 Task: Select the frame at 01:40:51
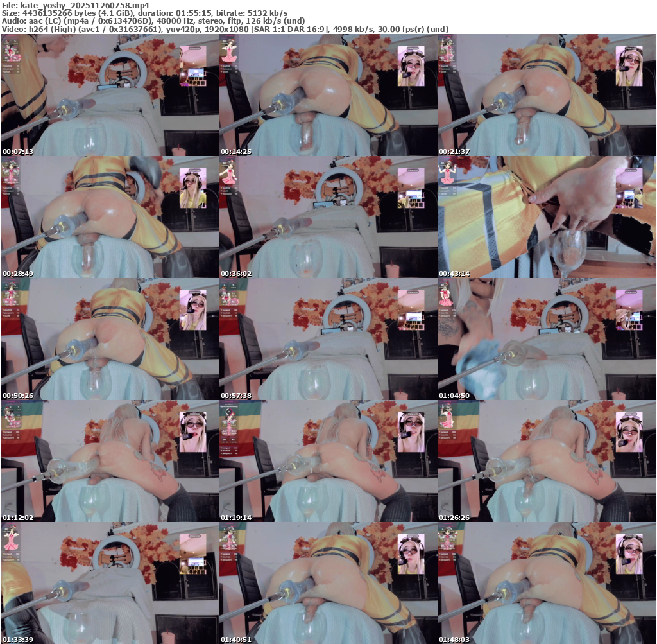coord(328,583)
